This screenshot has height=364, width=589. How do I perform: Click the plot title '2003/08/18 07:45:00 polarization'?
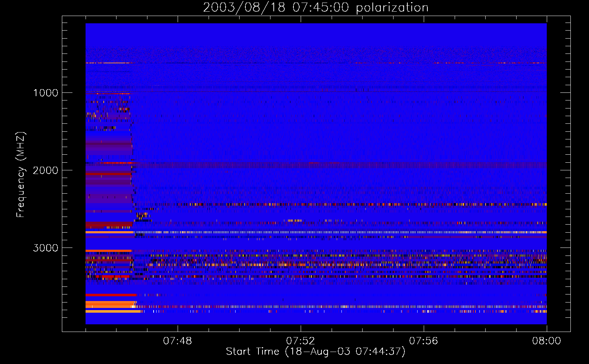(316, 7)
